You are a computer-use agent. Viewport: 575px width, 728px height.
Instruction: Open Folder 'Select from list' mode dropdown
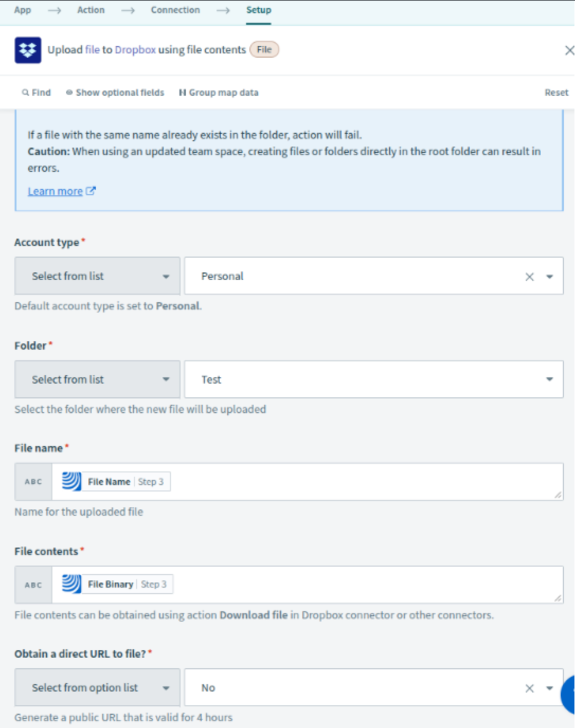(x=97, y=379)
